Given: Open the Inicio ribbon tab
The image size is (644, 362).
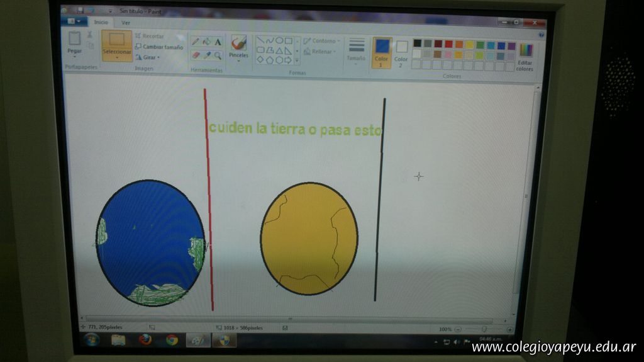Looking at the screenshot, I should pos(101,22).
